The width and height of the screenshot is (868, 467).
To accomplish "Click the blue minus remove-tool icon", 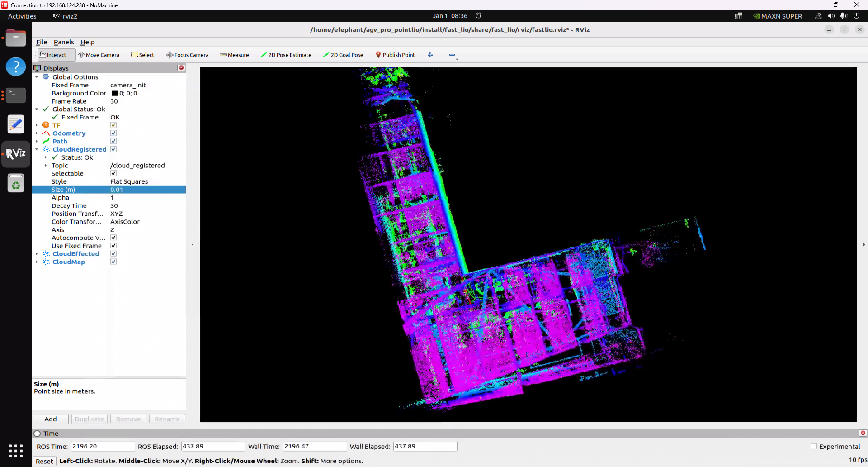I will 452,55.
